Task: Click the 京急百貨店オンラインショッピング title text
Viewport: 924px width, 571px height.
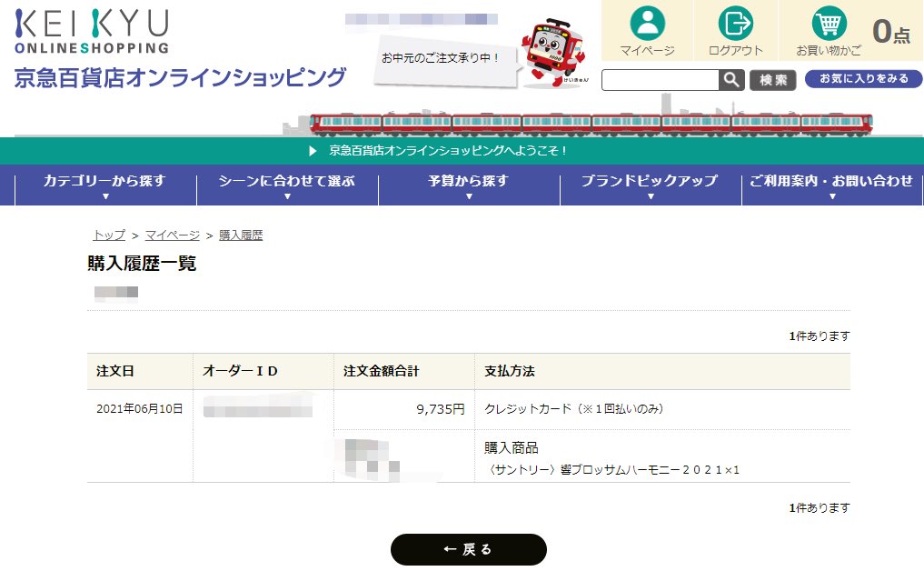Action: click(180, 78)
